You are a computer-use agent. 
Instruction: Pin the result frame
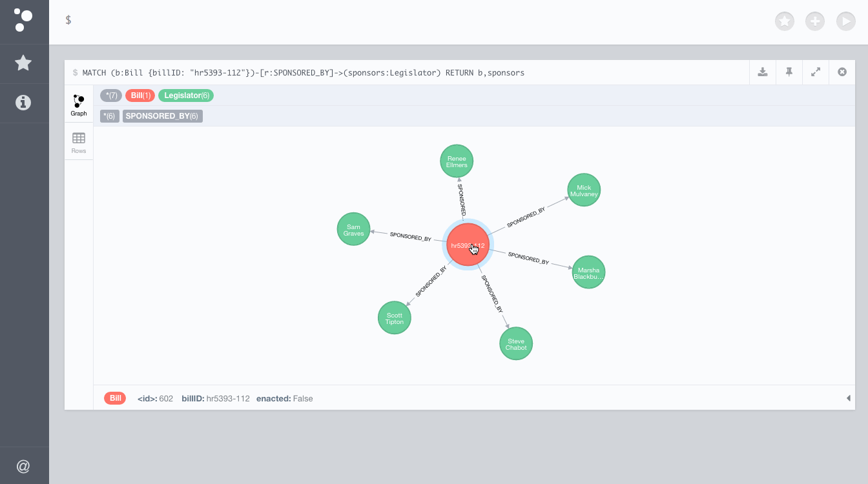[x=789, y=72]
